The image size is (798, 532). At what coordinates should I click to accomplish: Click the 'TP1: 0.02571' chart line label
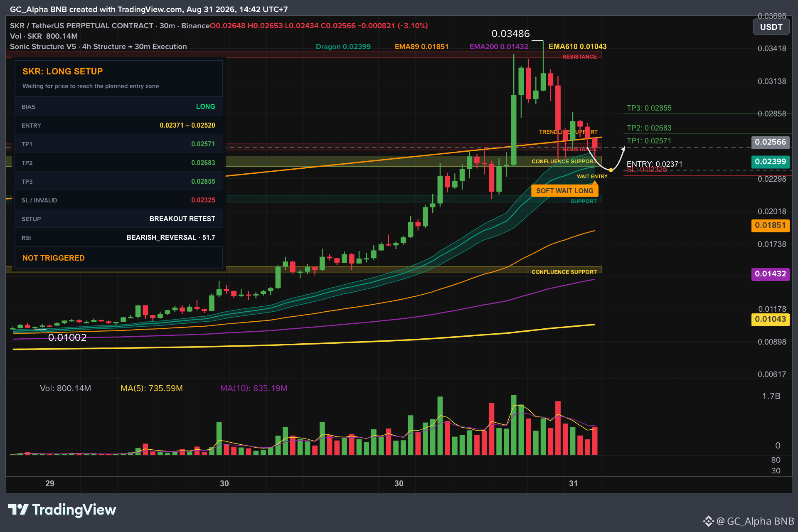(x=649, y=141)
